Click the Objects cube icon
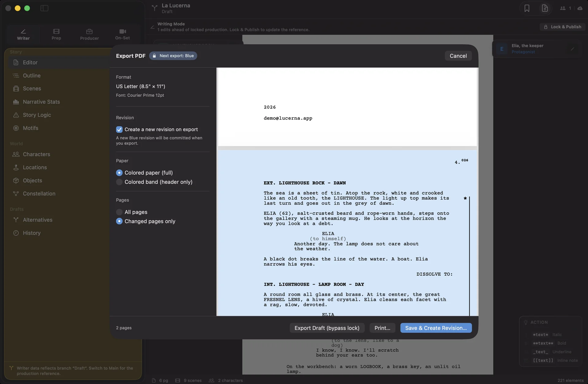The height and width of the screenshot is (384, 588). click(16, 181)
